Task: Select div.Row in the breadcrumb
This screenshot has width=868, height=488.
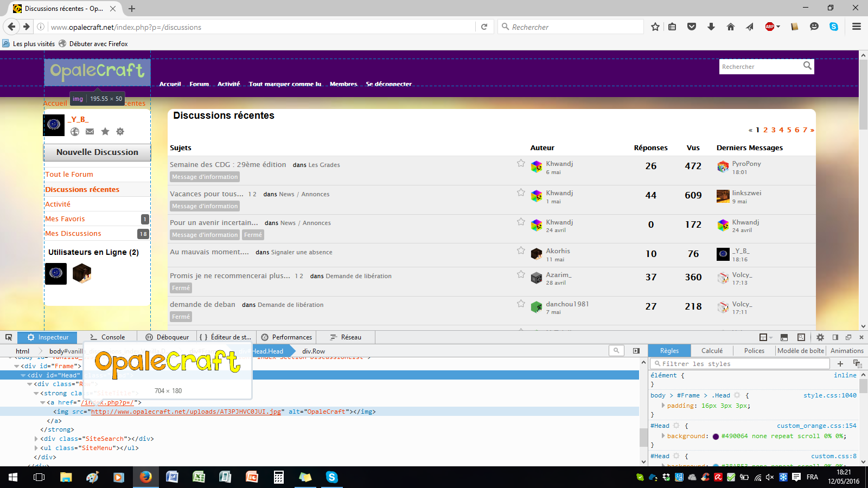Action: click(314, 351)
